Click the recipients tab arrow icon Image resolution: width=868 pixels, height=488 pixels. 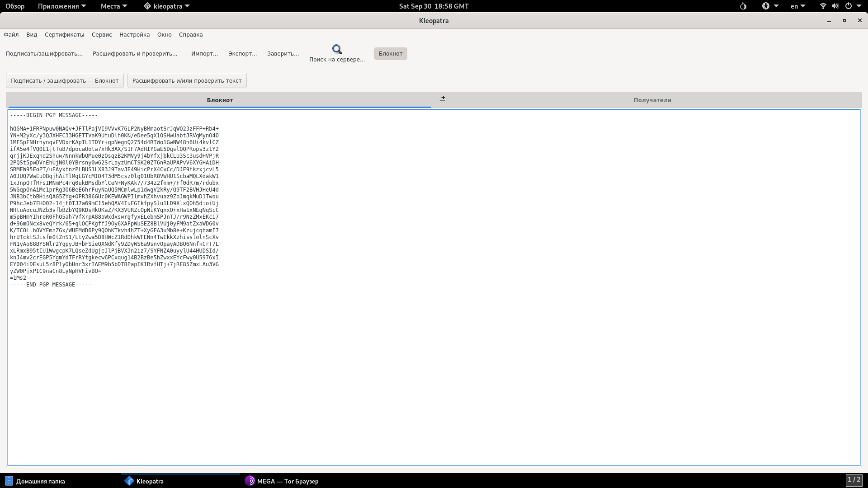click(442, 99)
